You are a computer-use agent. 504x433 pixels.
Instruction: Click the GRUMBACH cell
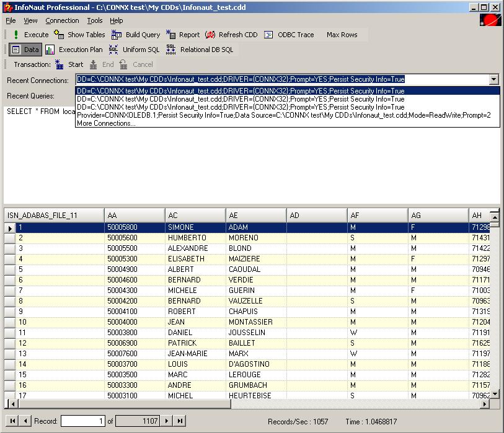256,385
